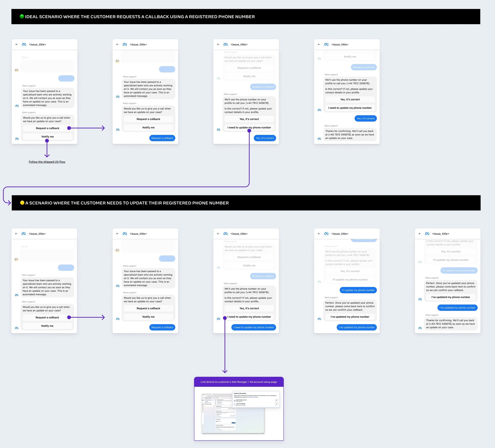Click I've updated my phone number to confirm callback
Viewport: 495px width, 448px height.
(x=350, y=317)
